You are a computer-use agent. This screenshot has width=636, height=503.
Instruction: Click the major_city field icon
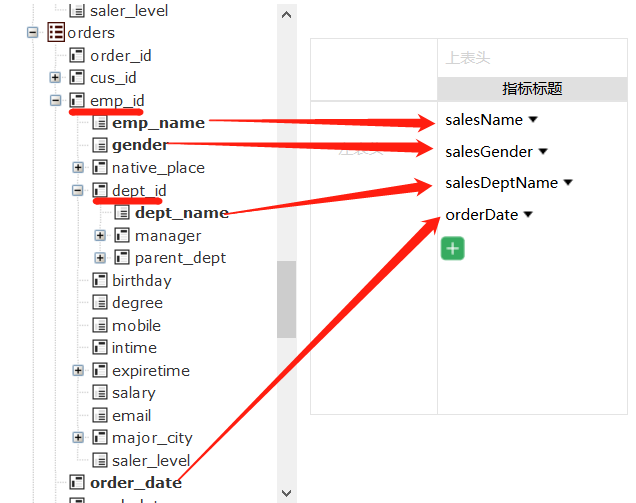100,437
